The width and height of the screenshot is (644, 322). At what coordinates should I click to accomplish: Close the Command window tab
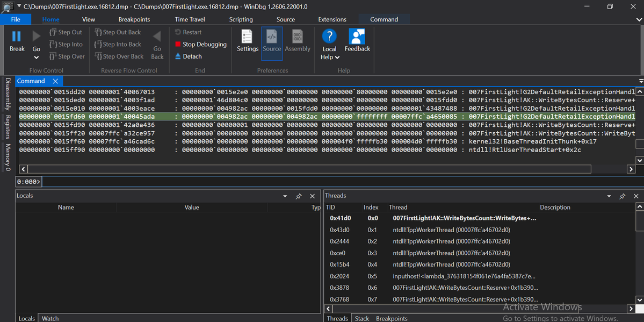tap(55, 81)
